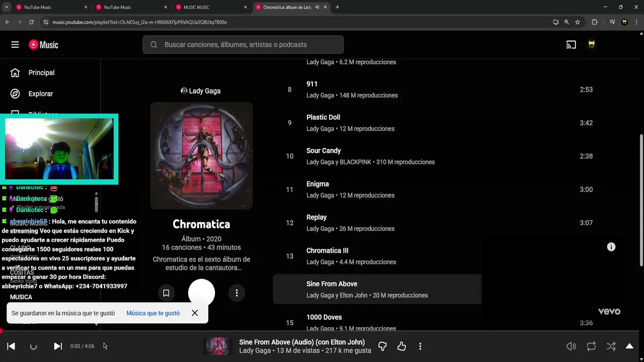Like Sine From Above song
644x362 pixels.
401,346
